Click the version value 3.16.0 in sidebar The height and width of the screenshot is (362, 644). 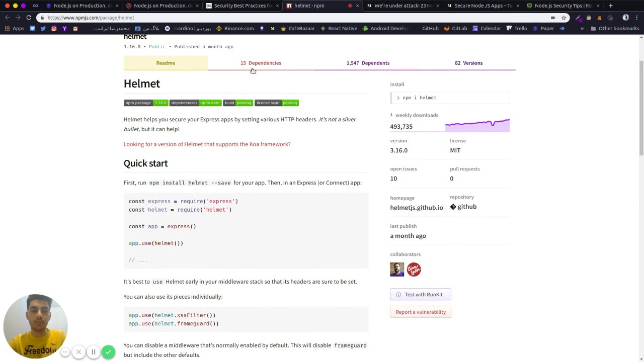point(398,150)
